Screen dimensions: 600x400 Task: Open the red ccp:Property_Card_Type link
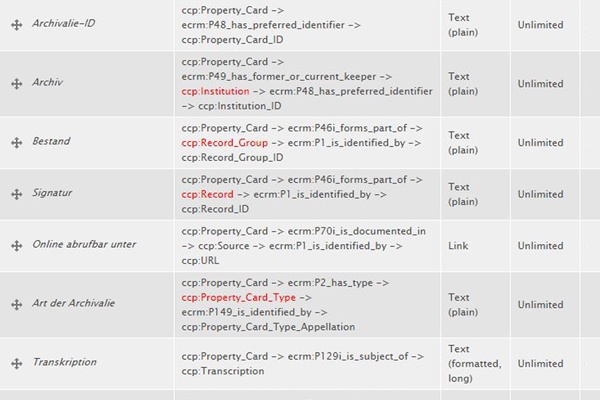(239, 298)
